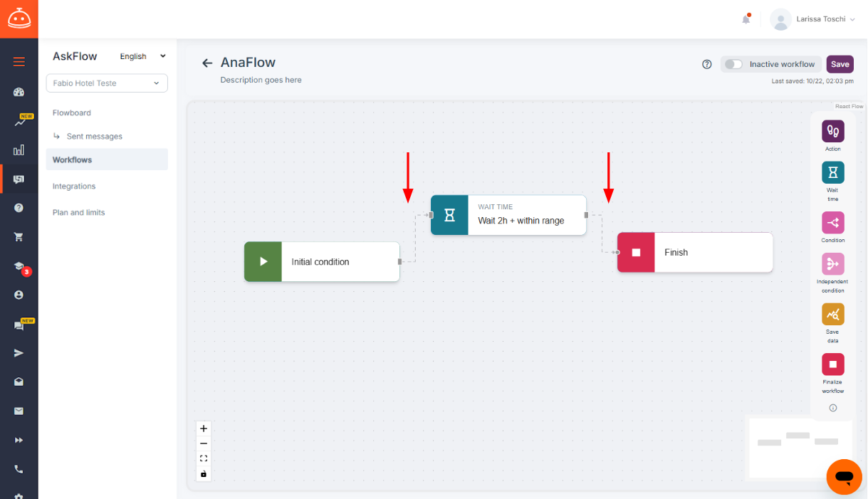Expand the English language selector
868x499 pixels.
click(142, 56)
